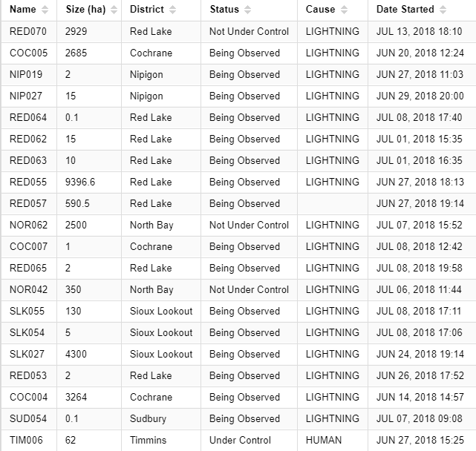Click the Under Control status for TIM006
The image size is (476, 451).
point(240,441)
